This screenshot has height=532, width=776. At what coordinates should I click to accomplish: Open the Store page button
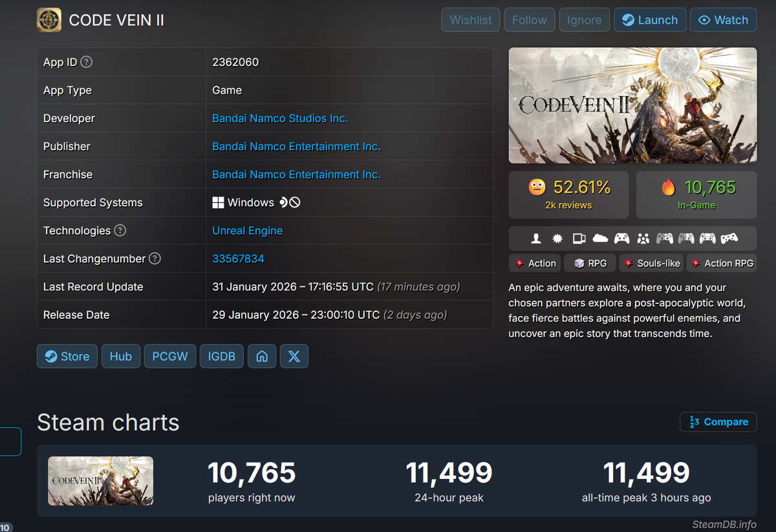tap(67, 356)
